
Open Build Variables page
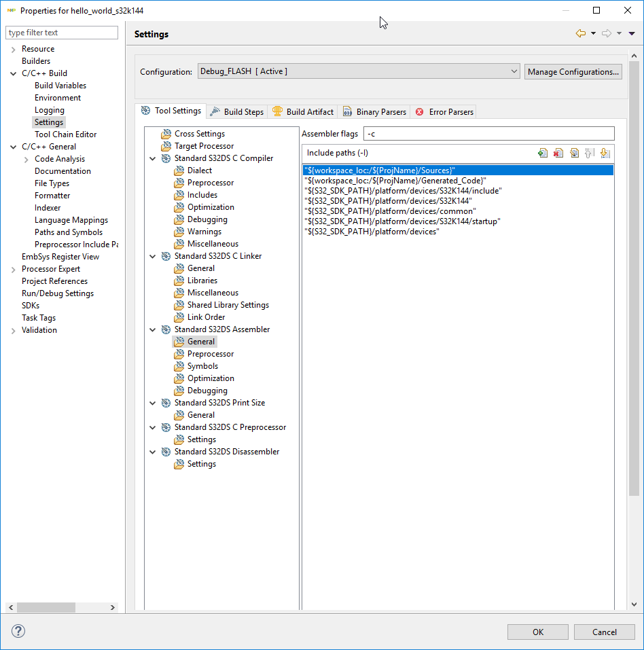(x=60, y=86)
